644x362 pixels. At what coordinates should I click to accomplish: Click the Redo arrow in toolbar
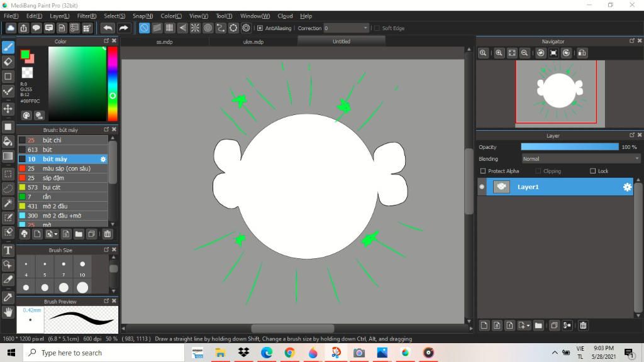123,28
